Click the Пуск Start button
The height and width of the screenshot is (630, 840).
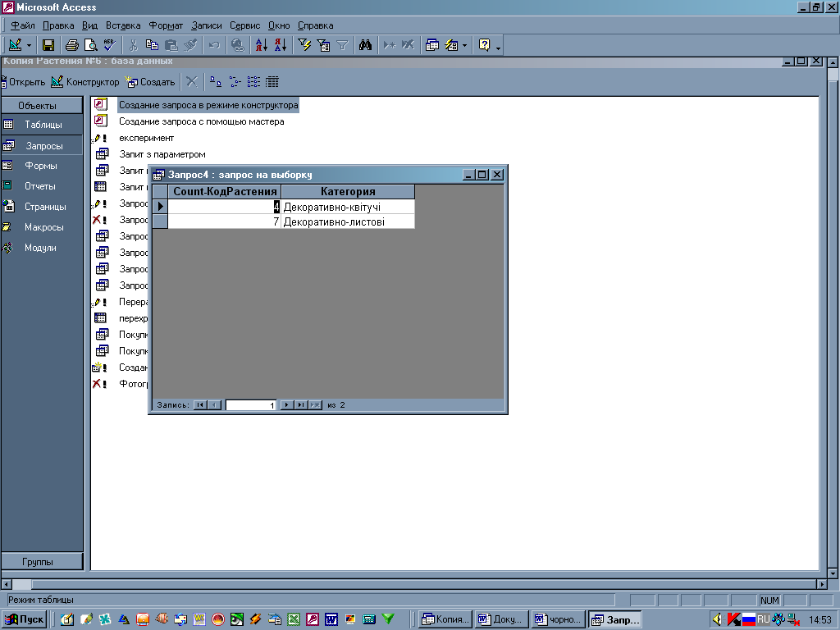(25, 619)
